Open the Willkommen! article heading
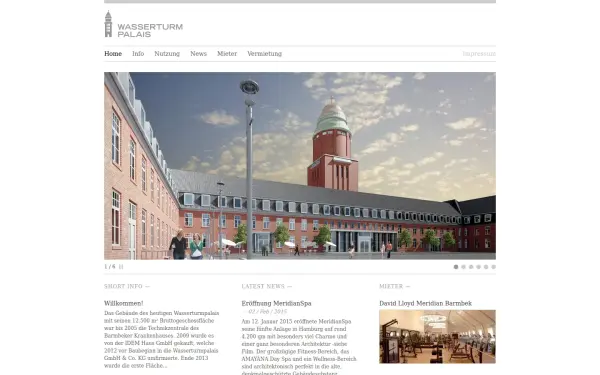Screen dimensions: 600x375 pyautogui.click(x=124, y=303)
